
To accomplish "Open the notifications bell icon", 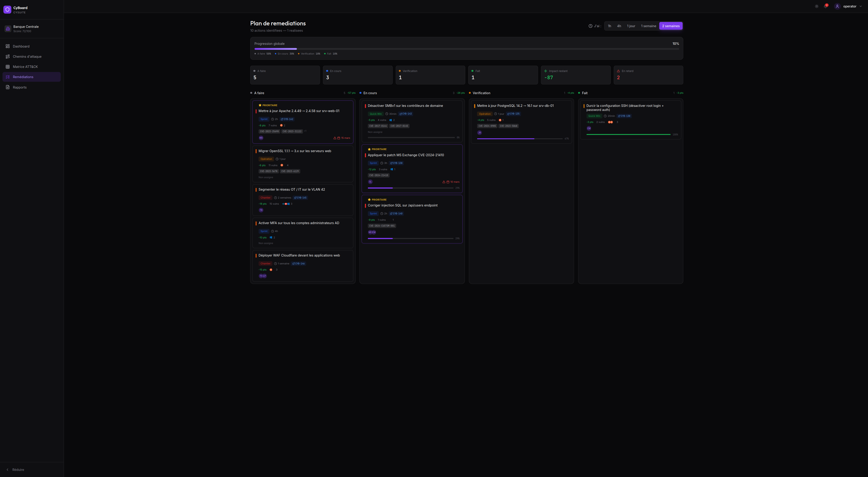I will (x=826, y=6).
